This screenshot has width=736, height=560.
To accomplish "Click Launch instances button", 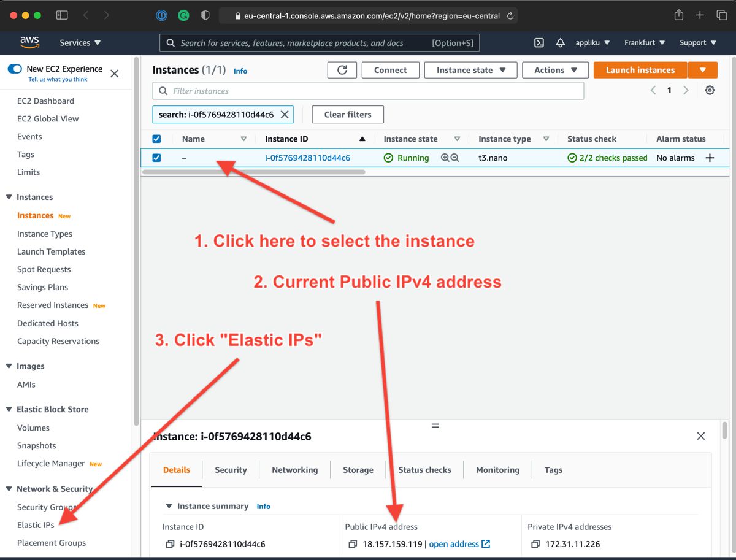I will pos(640,70).
